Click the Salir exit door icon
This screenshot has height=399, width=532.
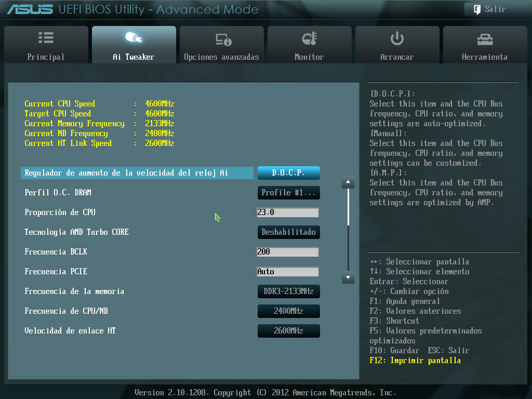pos(477,9)
